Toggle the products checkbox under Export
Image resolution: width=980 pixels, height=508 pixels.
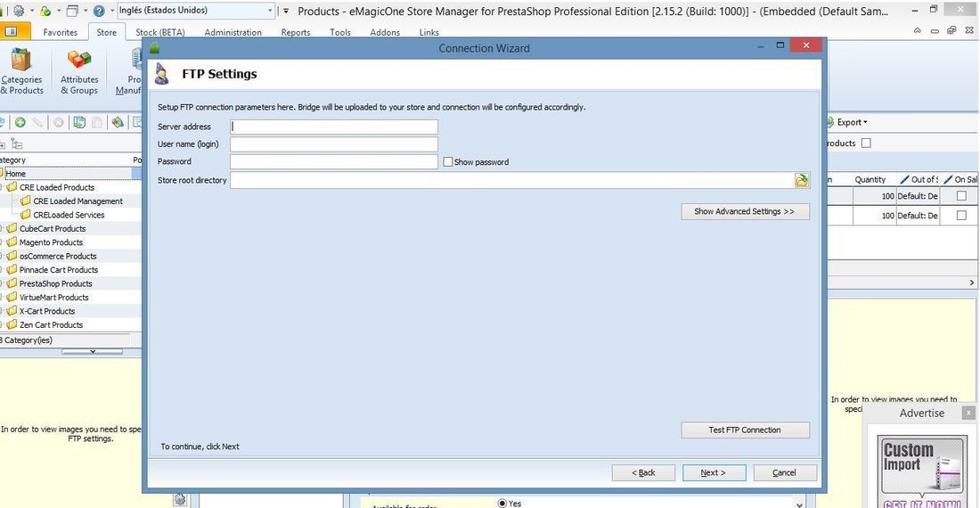866,143
